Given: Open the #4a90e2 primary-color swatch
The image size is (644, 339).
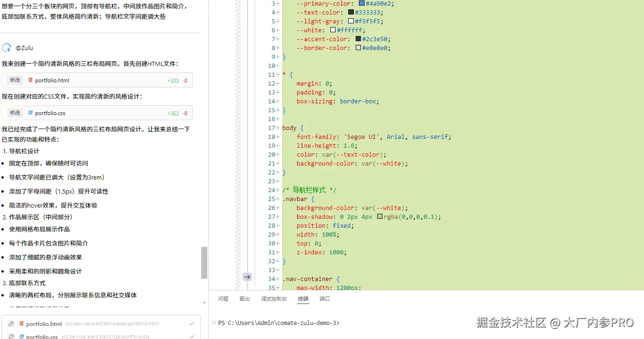Looking at the screenshot, I should [x=361, y=3].
